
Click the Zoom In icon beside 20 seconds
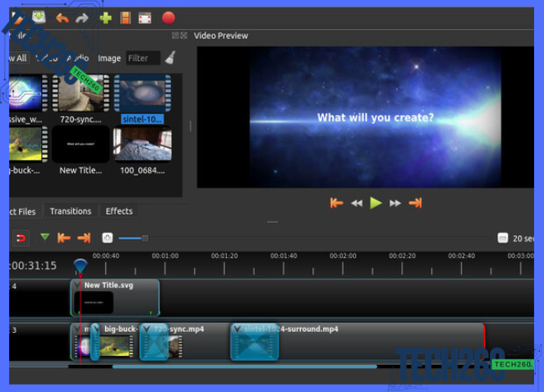point(503,238)
